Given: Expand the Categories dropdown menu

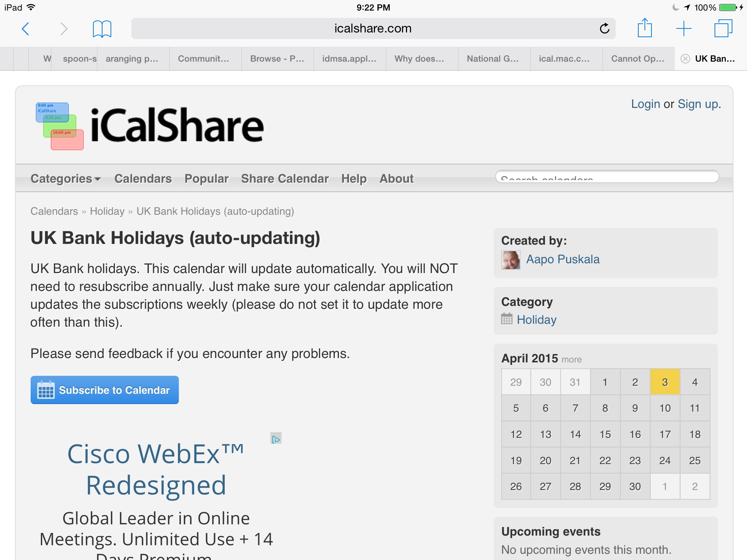Looking at the screenshot, I should [x=66, y=179].
